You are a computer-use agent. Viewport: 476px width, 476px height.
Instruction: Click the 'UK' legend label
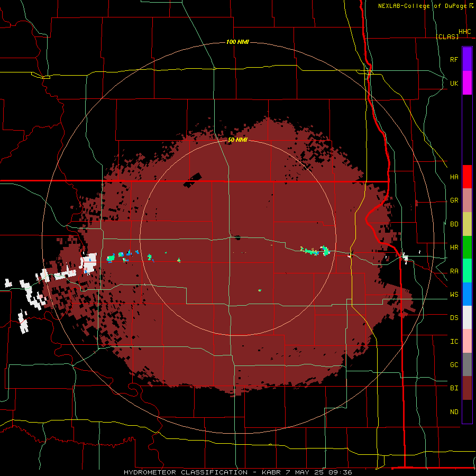[x=454, y=83]
